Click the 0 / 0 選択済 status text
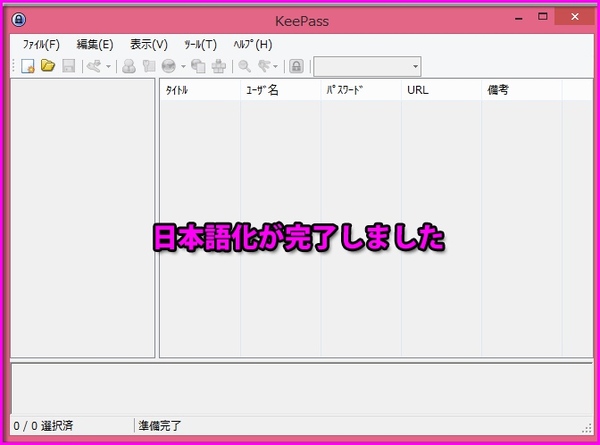This screenshot has height=445, width=600. (x=43, y=425)
